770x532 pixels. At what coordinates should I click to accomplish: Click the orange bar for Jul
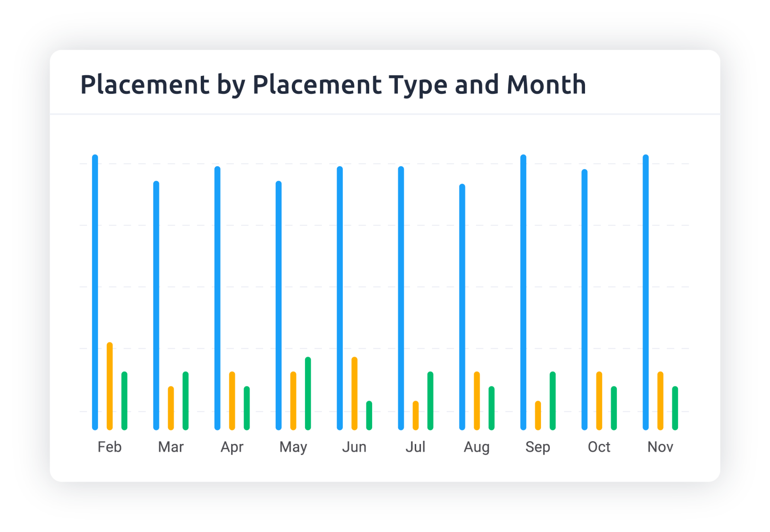[x=415, y=415]
